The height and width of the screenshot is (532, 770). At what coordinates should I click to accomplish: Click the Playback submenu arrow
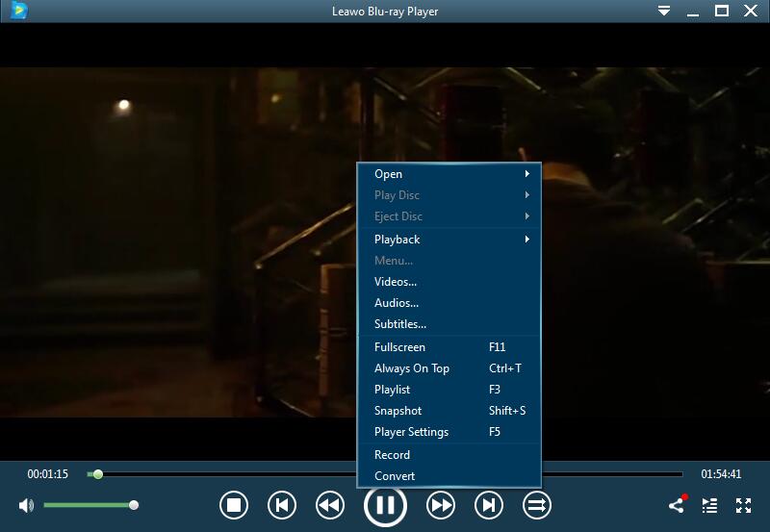526,239
